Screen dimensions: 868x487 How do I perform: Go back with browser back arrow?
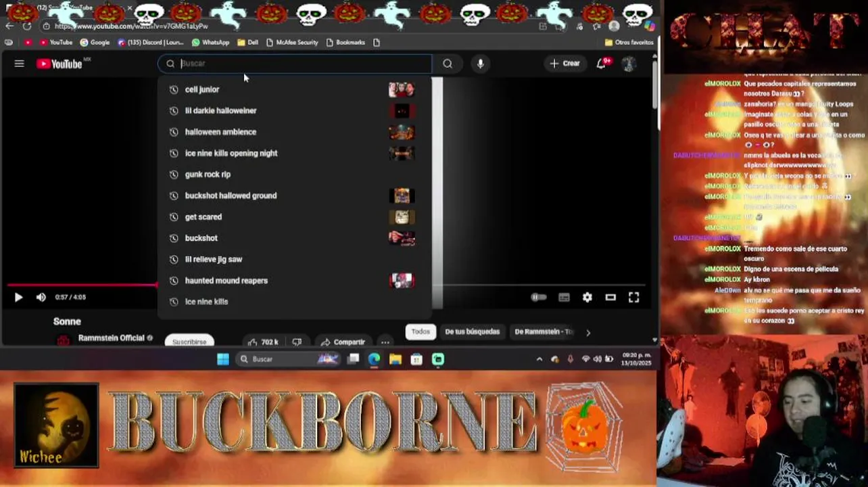pyautogui.click(x=9, y=26)
